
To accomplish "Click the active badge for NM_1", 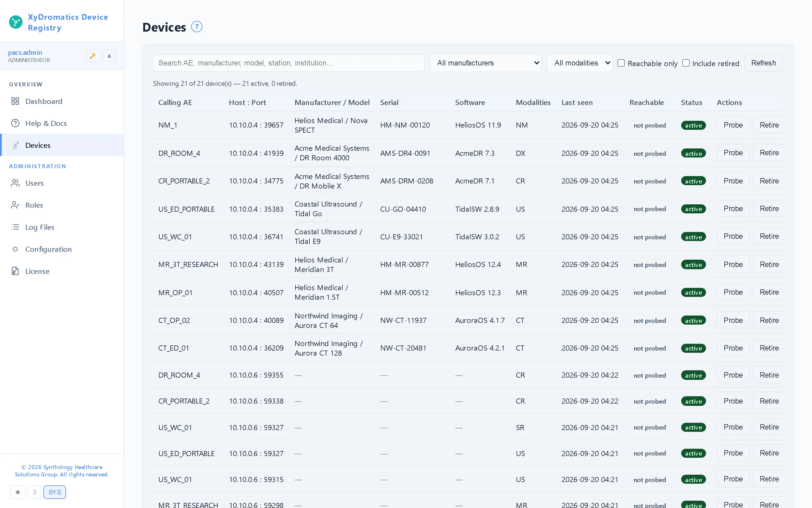I will coord(693,125).
